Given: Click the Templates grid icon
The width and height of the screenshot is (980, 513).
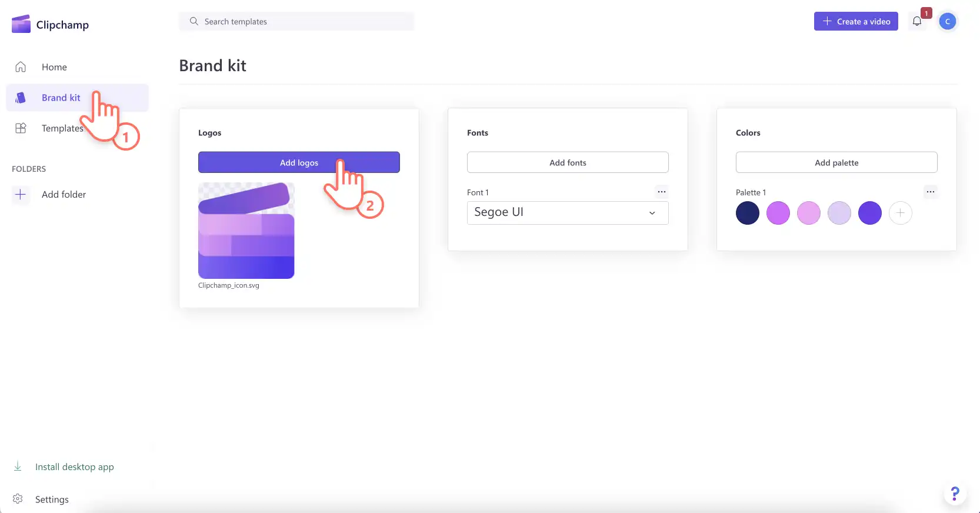Looking at the screenshot, I should 21,128.
